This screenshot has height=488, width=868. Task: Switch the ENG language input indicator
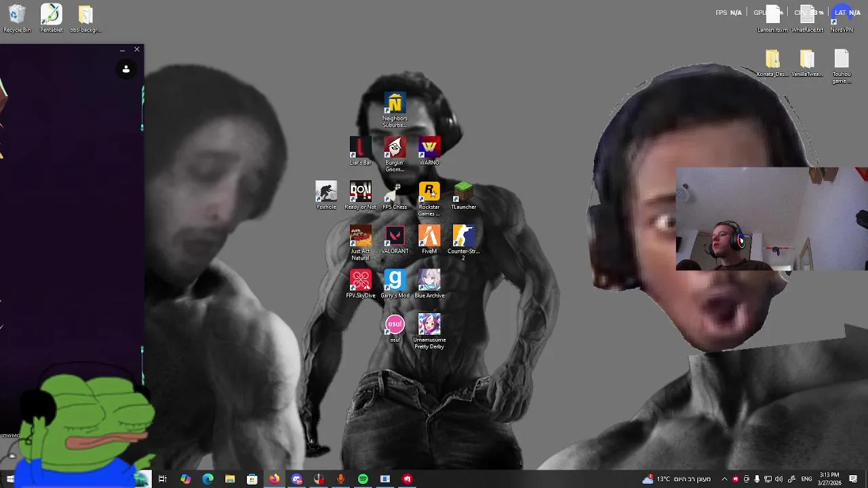tap(806, 479)
